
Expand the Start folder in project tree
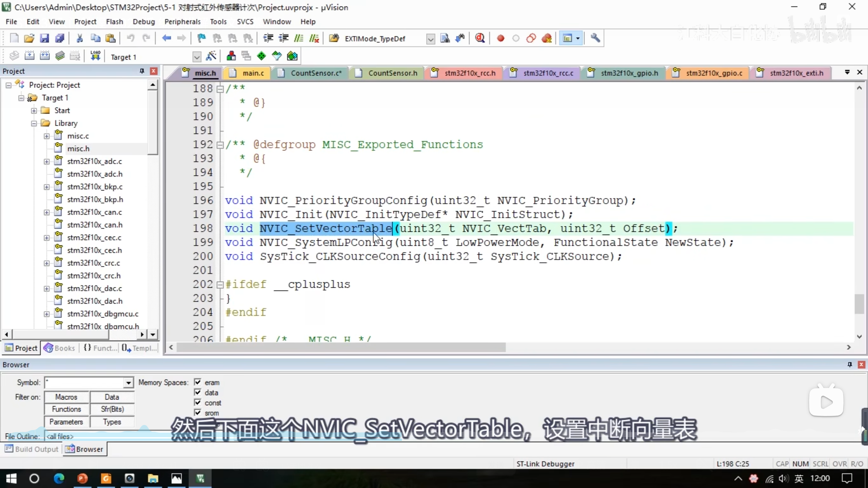click(34, 110)
